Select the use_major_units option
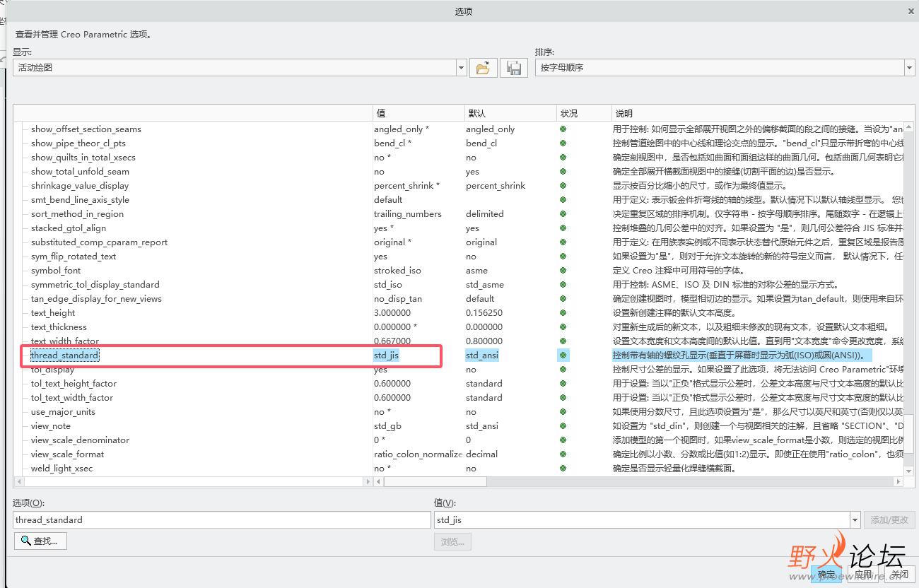 coord(63,412)
